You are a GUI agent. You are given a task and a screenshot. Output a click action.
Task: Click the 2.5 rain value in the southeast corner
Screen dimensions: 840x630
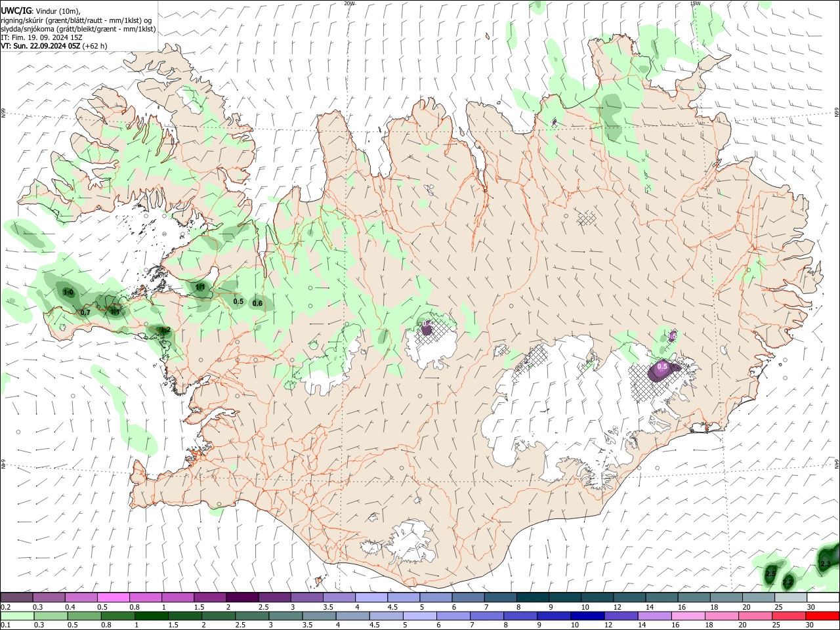(x=770, y=574)
